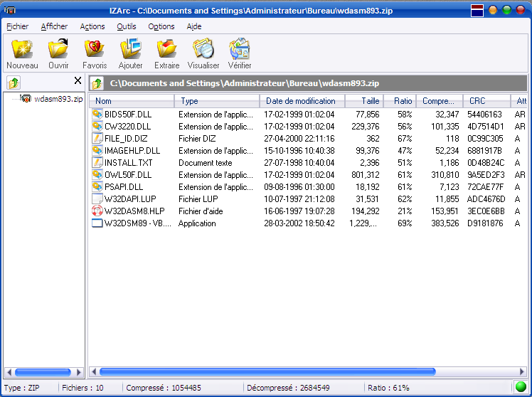Select the PSAPI.DLL file name
The width and height of the screenshot is (532, 397).
pyautogui.click(x=124, y=187)
